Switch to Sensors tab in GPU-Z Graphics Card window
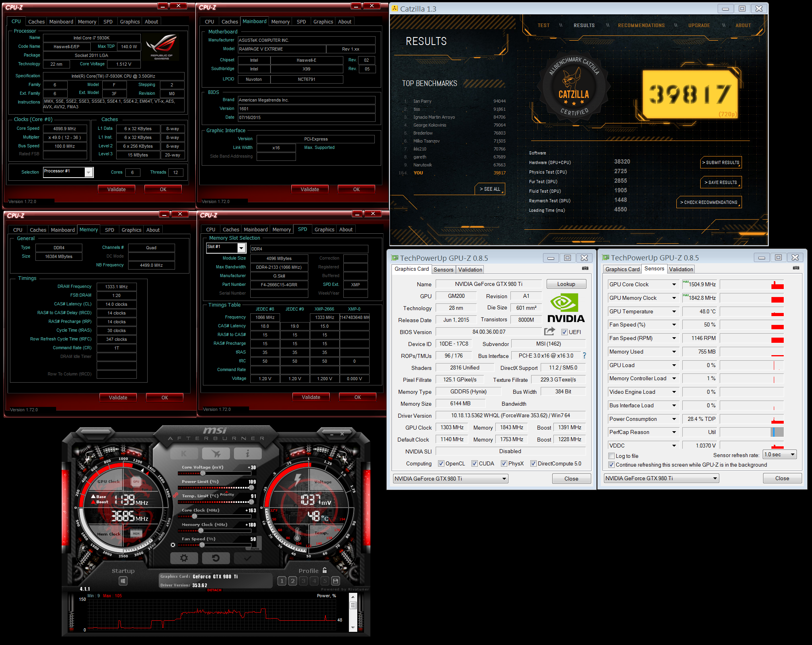This screenshot has width=812, height=645. click(443, 270)
